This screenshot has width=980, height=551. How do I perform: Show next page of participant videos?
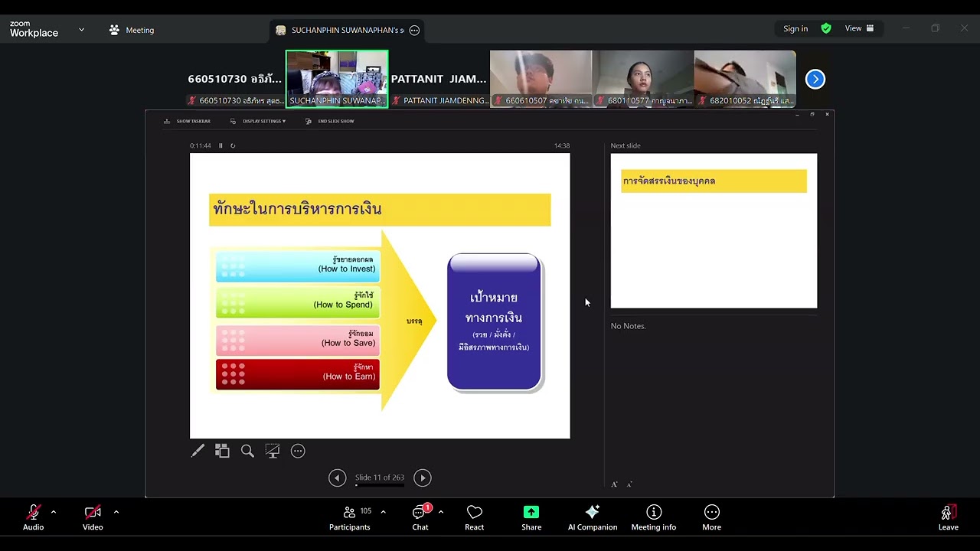(x=815, y=79)
